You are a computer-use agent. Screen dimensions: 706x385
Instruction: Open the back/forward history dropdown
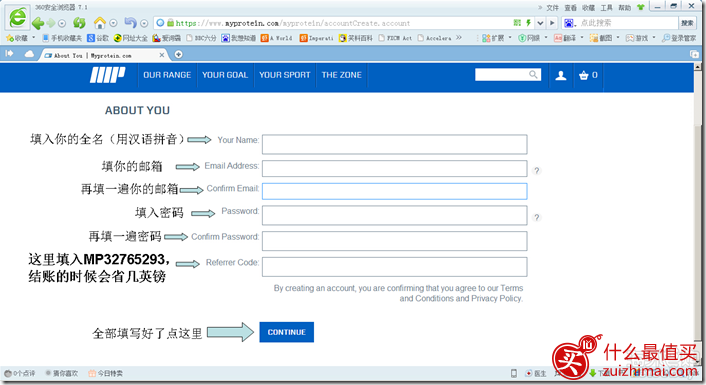[62, 23]
